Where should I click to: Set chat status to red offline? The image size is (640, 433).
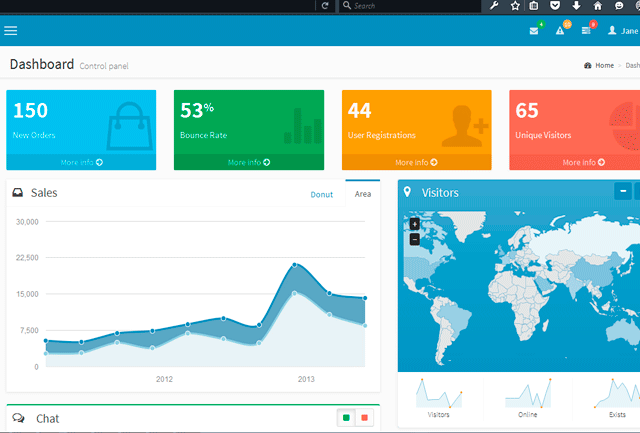tap(364, 418)
